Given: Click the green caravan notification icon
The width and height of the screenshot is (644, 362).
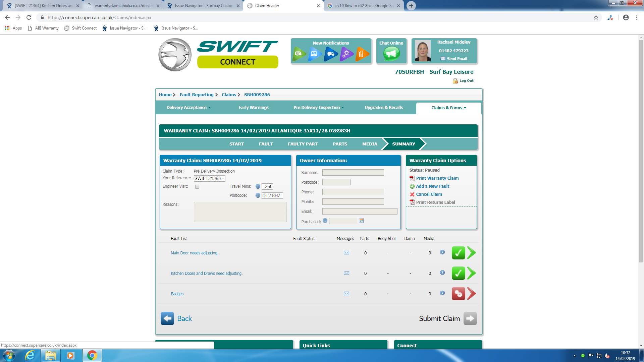Looking at the screenshot, I should [299, 54].
